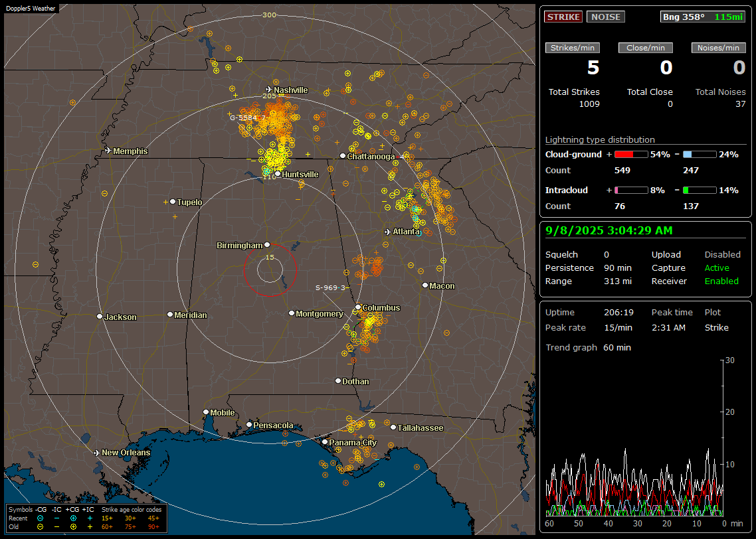Viewport: 756px width, 539px height.
Task: Click the Nashville airport marker icon
Action: tap(269, 90)
